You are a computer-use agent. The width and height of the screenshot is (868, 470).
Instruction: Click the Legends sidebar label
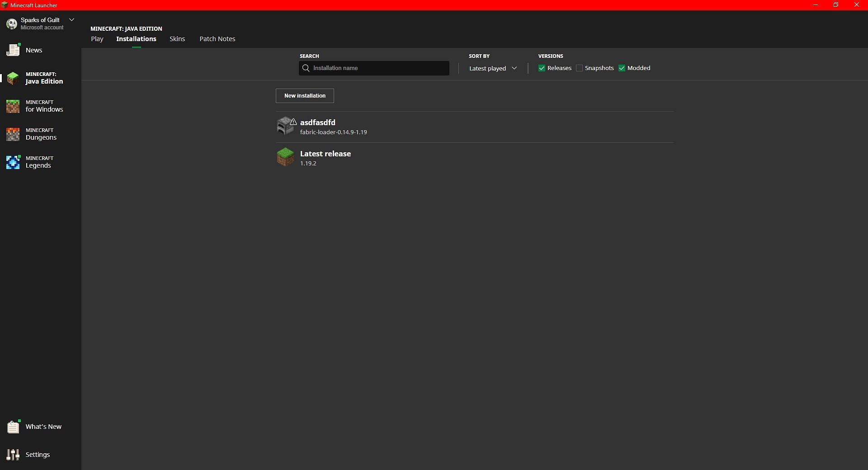(38, 165)
